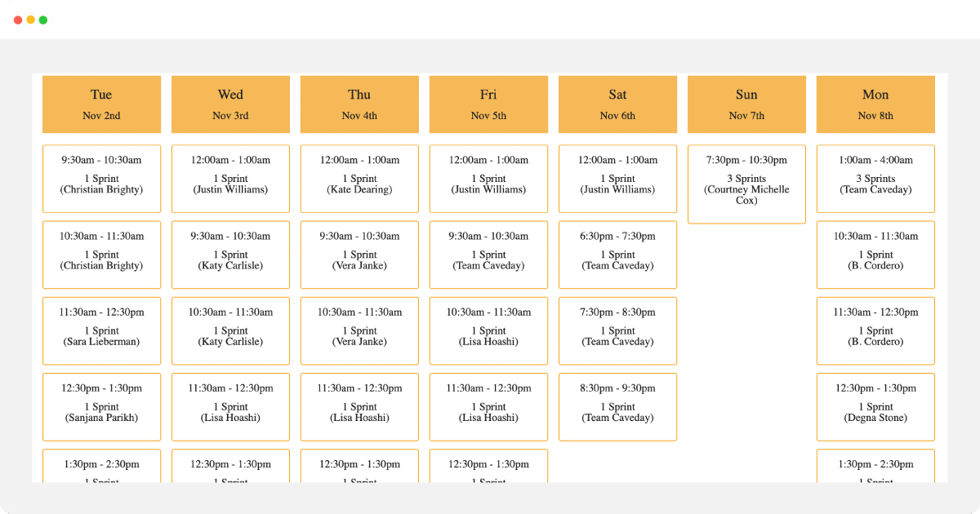Select Monday 12:30pm Degna Stone sprint

(x=875, y=406)
